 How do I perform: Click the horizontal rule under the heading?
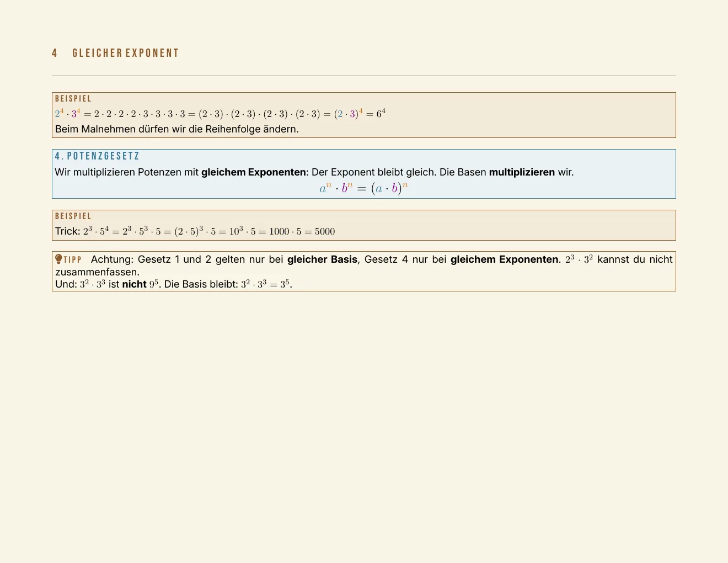tap(363, 76)
